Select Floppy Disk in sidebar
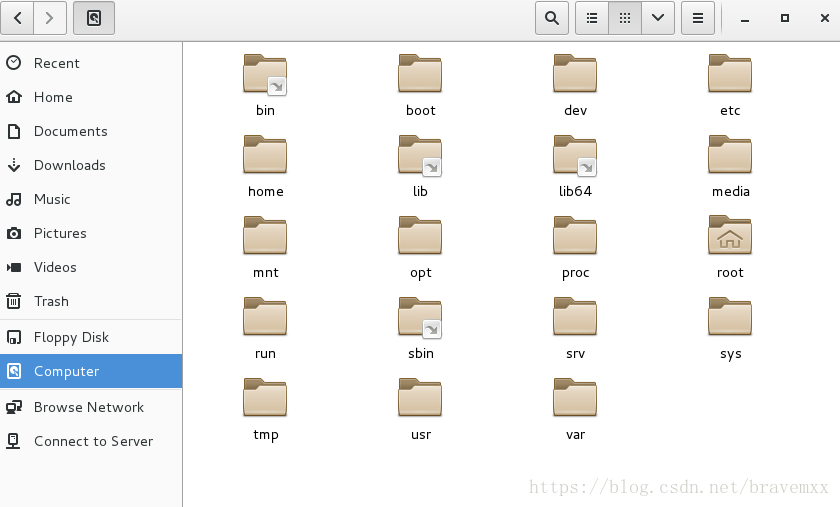 (91, 337)
